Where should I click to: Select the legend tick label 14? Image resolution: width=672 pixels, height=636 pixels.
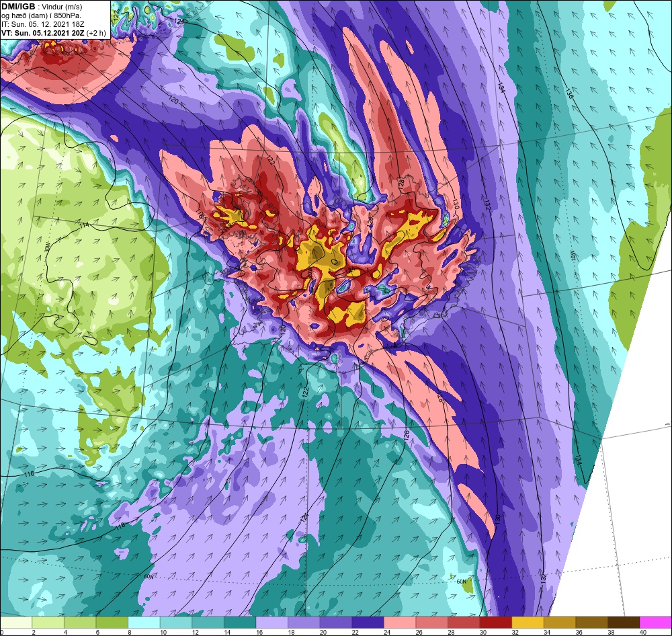click(227, 632)
